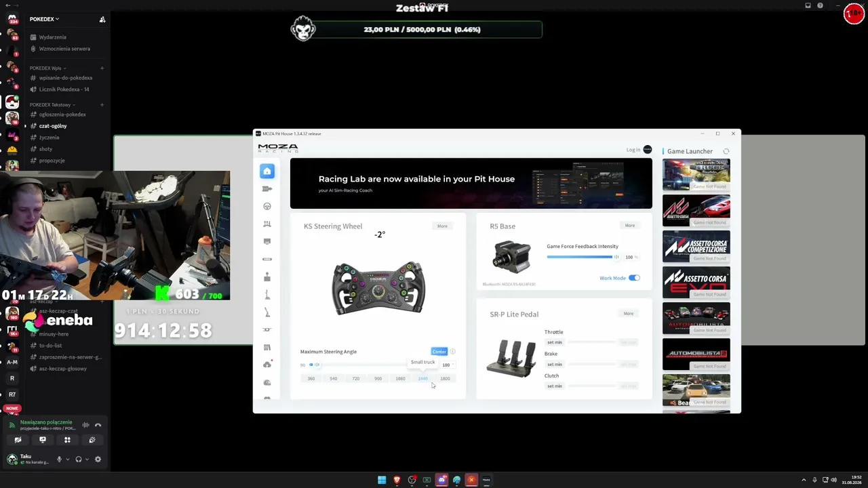This screenshot has width=868, height=488.
Task: Turn on camera in Discord voice panel
Action: click(18, 440)
